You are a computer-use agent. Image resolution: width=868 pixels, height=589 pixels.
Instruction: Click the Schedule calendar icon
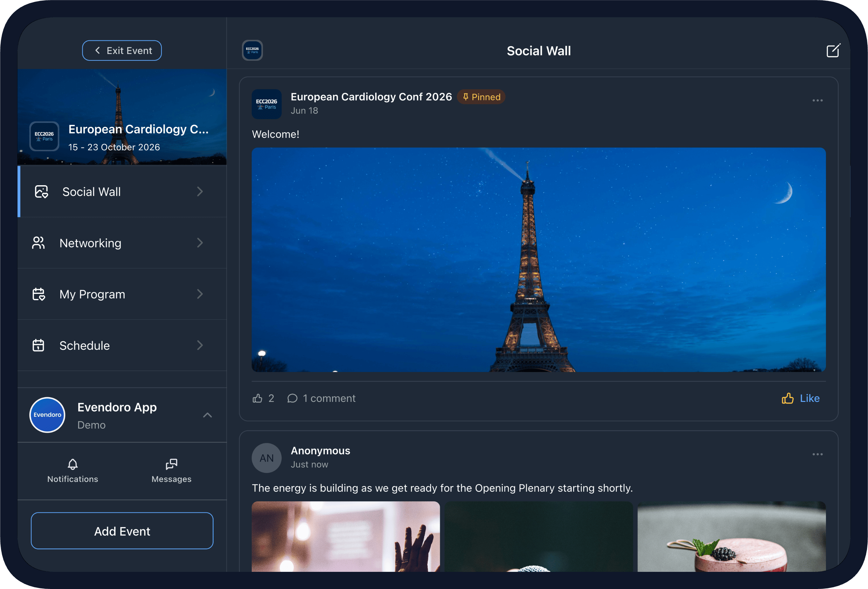pos(38,345)
